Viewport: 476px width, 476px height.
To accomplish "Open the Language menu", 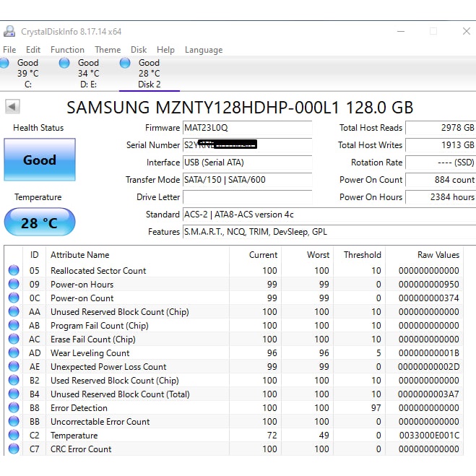I will [203, 50].
